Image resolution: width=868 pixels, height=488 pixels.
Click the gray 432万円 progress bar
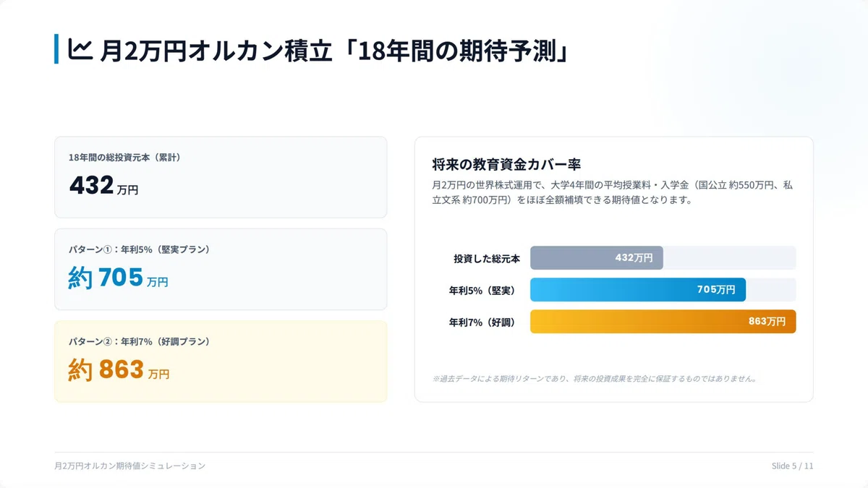coord(597,257)
